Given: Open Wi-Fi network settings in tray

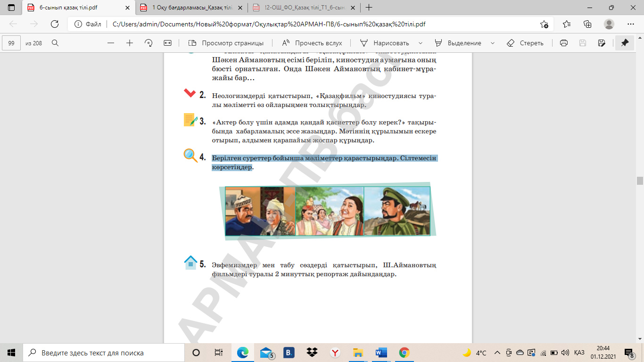Looking at the screenshot, I should (543, 353).
